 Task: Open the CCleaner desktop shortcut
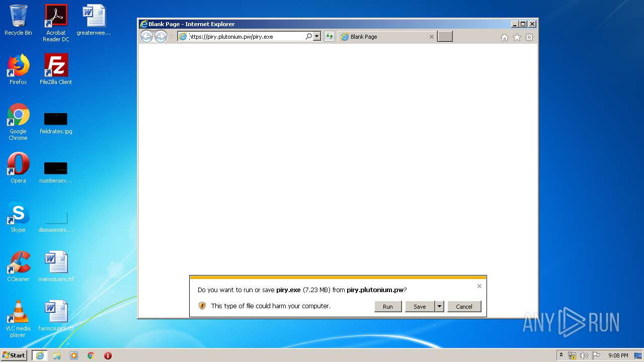coord(18,266)
